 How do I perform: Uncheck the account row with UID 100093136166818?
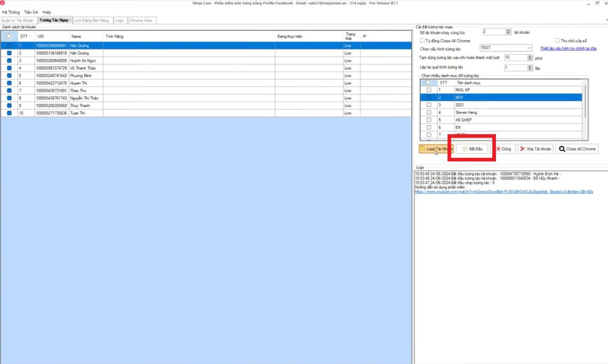(x=9, y=53)
